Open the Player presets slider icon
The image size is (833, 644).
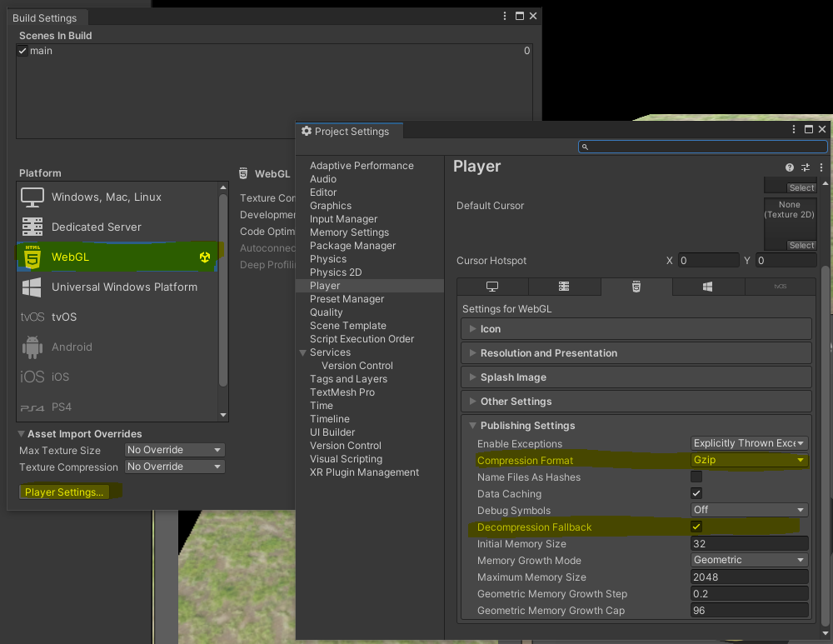[x=805, y=167]
